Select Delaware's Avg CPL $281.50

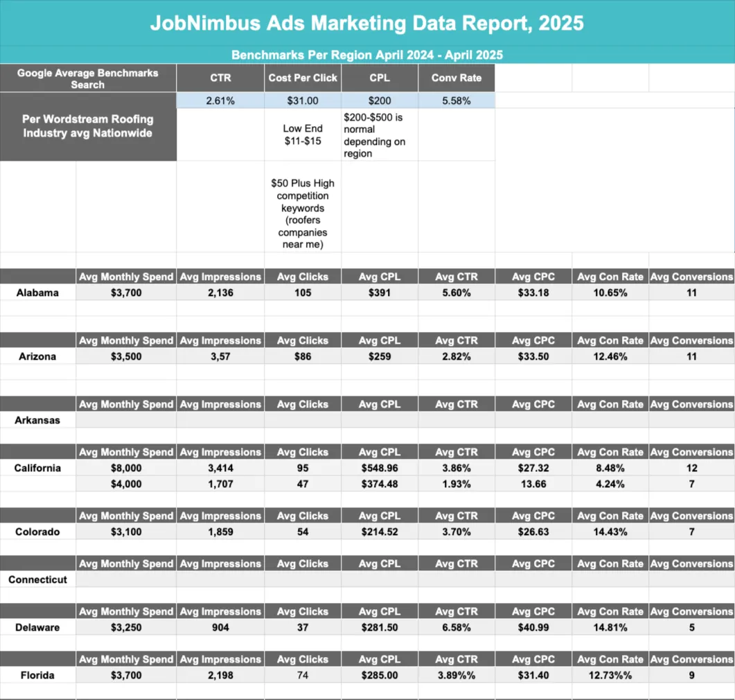coord(380,627)
